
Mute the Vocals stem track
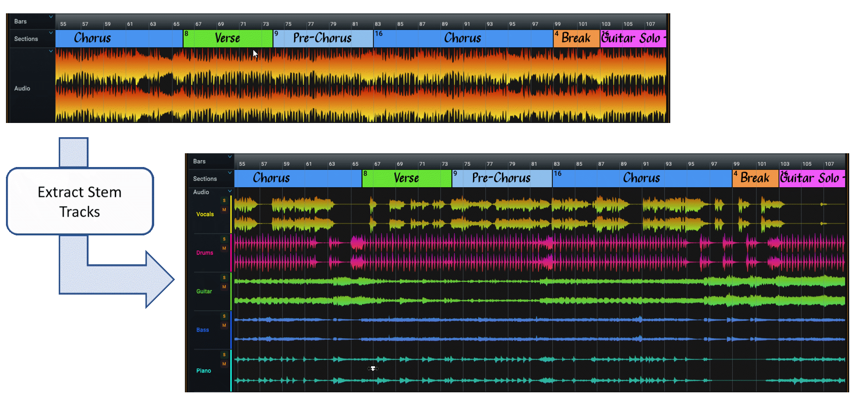224,210
